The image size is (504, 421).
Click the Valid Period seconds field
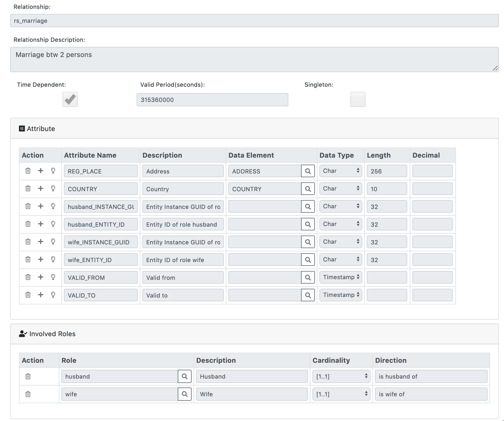pyautogui.click(x=212, y=100)
